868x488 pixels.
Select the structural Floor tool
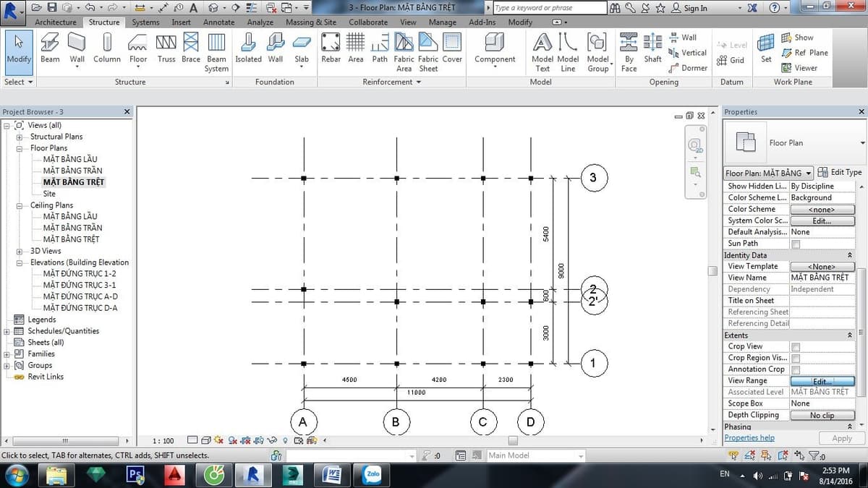click(138, 51)
